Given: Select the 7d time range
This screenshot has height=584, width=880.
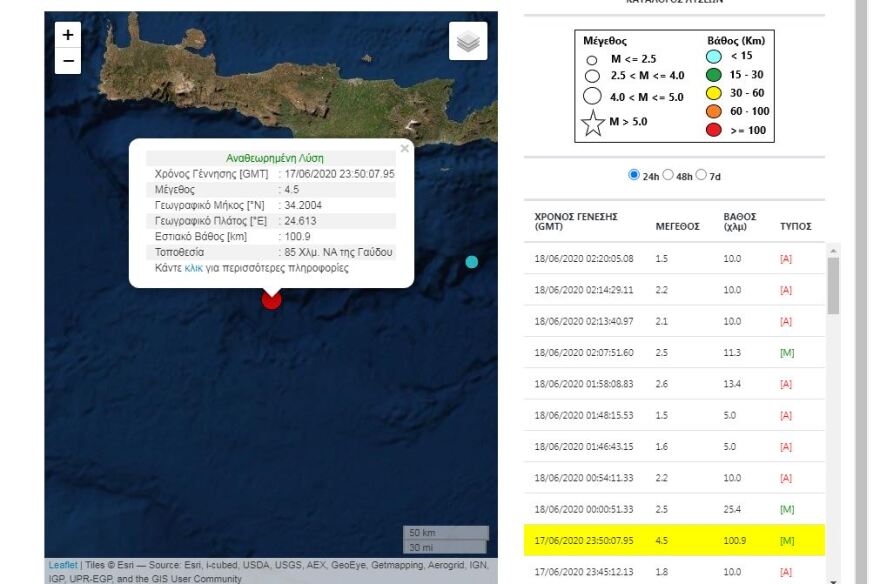Looking at the screenshot, I should [701, 175].
